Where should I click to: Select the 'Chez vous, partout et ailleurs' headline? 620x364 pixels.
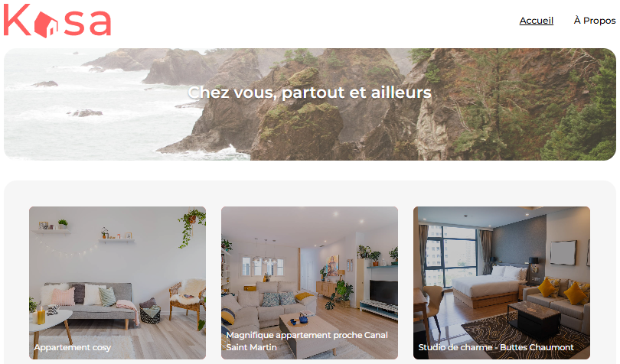(309, 93)
